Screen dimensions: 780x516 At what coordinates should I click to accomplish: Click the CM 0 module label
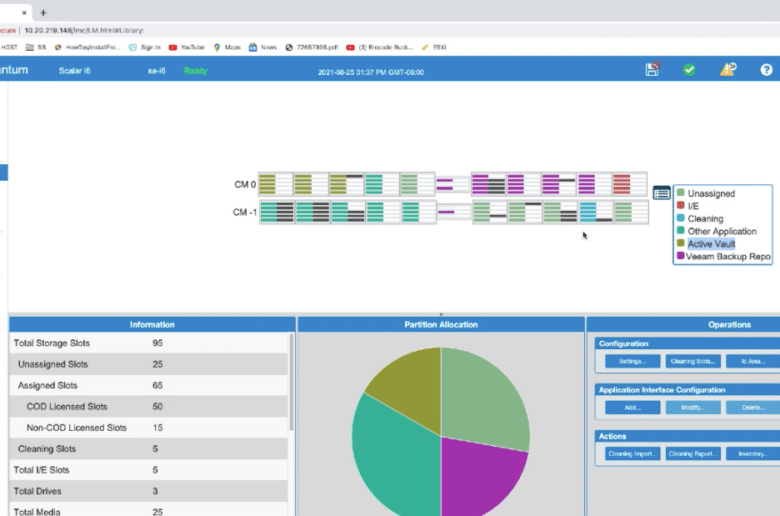tap(245, 185)
